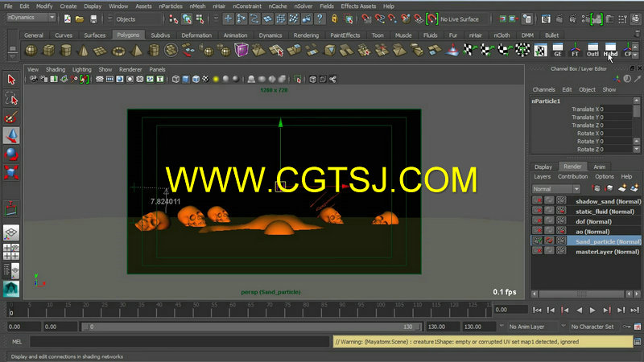644x362 pixels.
Task: Select single perspective view layout icon
Action: 11,232
